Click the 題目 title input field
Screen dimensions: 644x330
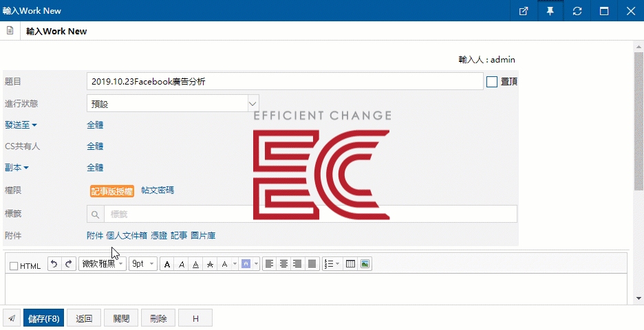[x=285, y=81]
